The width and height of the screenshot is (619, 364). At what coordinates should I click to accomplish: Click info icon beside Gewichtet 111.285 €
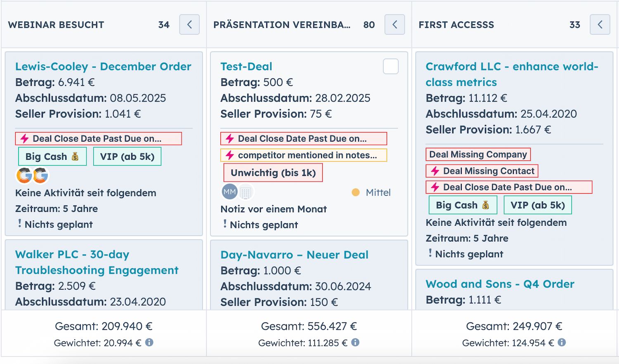pos(355,342)
